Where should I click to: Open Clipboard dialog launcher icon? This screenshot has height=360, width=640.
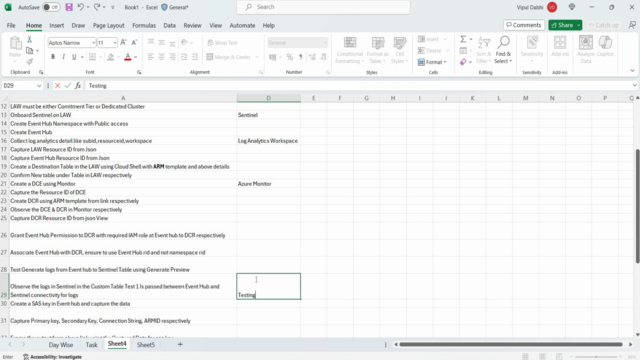click(x=41, y=72)
